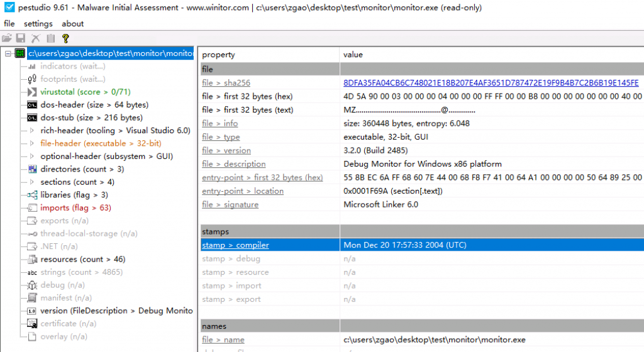Click the debug bug icon

click(x=33, y=285)
